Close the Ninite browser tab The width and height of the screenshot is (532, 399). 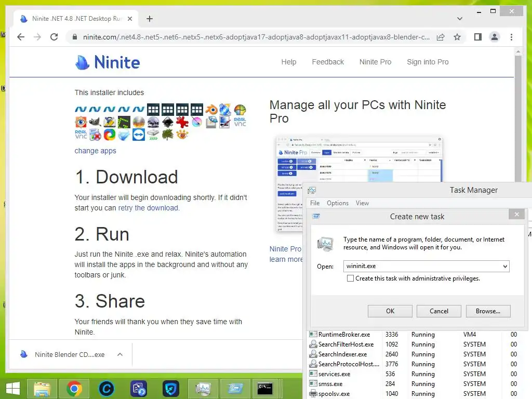tap(130, 19)
